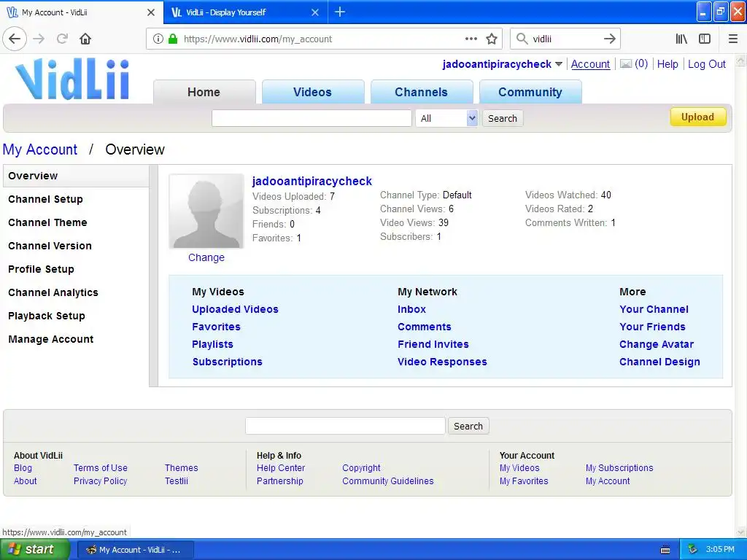This screenshot has height=560, width=747.
Task: Switch to the VidLii - Display Yourself tab
Action: click(x=245, y=12)
